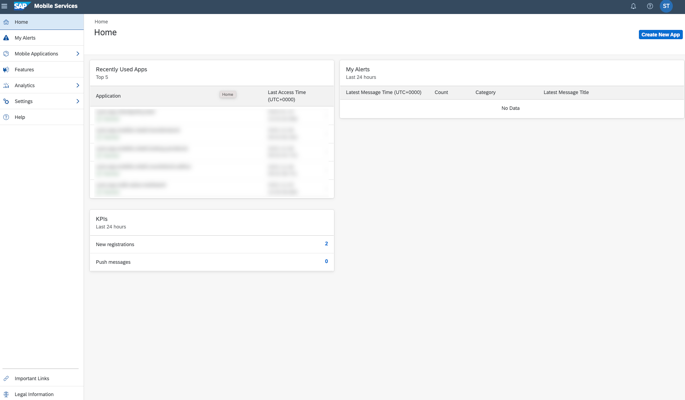The image size is (685, 400).
Task: Open the ST user avatar menu
Action: 666,6
